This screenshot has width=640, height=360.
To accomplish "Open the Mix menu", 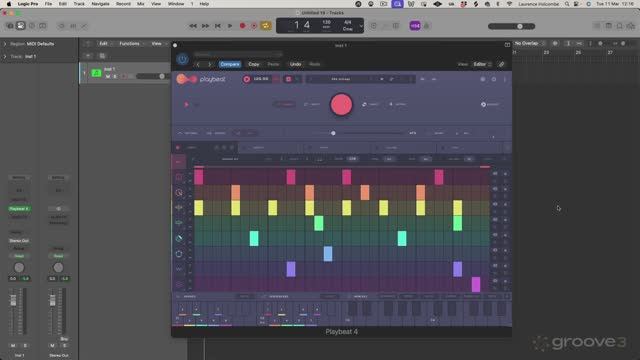I will coord(140,4).
